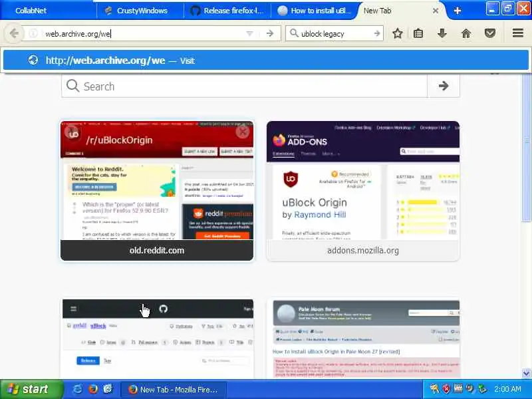532x399 pixels.
Task: Click the old.reddit.com tile label
Action: pos(157,251)
